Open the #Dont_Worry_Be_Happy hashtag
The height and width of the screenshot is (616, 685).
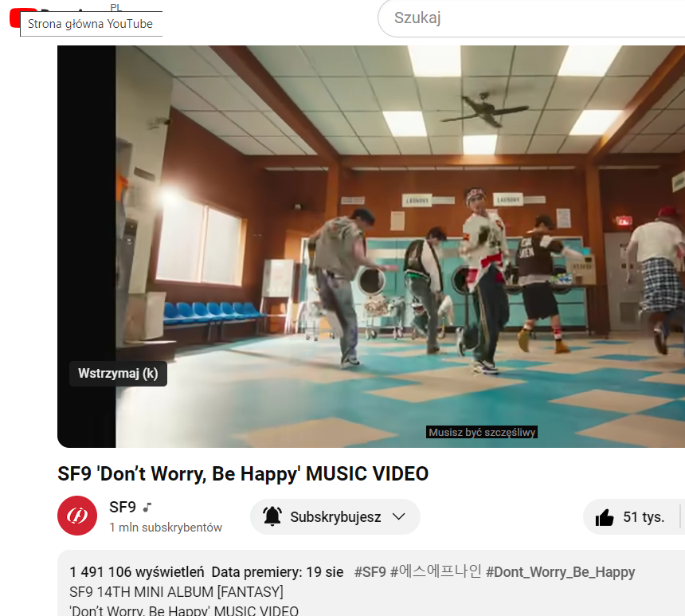tap(561, 572)
